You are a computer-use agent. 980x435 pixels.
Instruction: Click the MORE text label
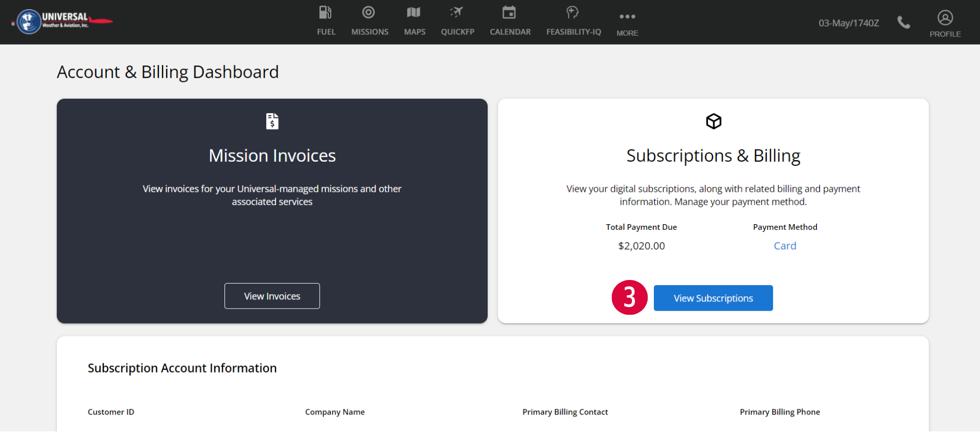627,33
